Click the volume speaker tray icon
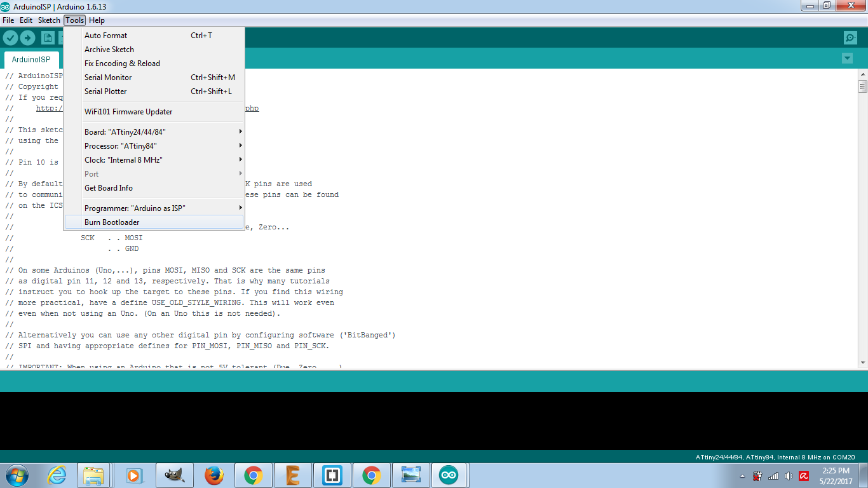 (x=789, y=476)
